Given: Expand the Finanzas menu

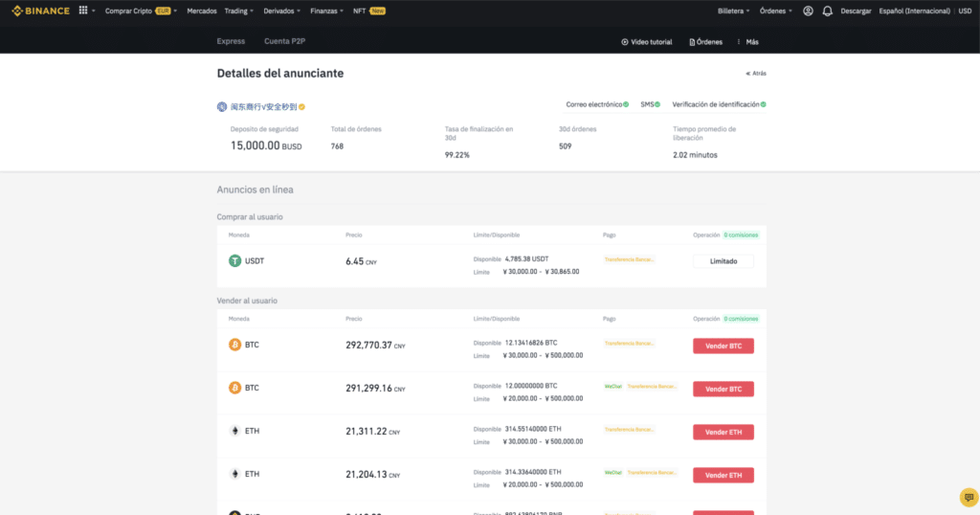Looking at the screenshot, I should point(327,11).
